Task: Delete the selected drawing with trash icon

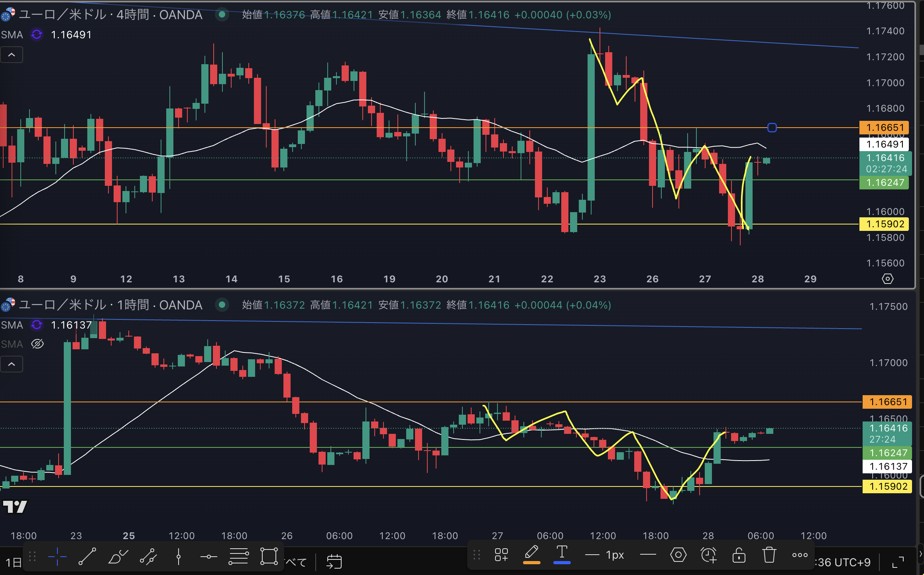Action: (x=769, y=555)
